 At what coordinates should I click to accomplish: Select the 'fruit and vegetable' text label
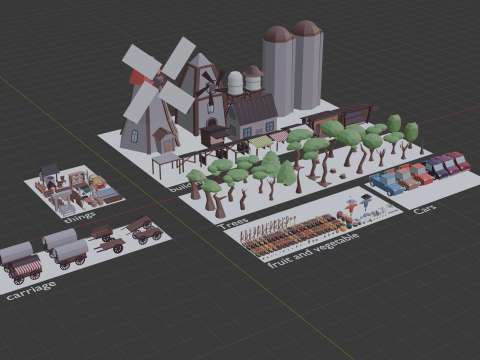tap(314, 250)
